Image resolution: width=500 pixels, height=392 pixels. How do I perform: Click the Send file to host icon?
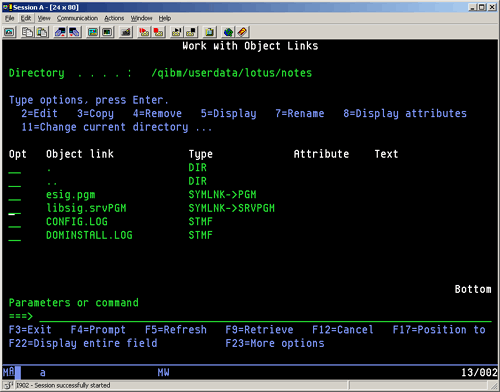coord(60,32)
